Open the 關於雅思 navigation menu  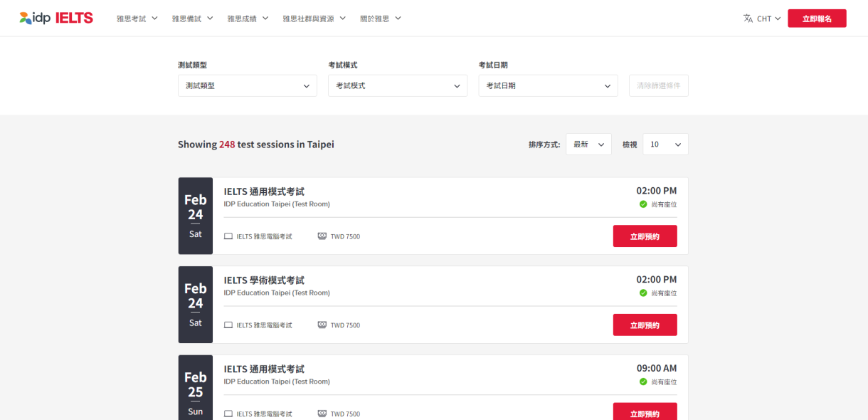381,19
